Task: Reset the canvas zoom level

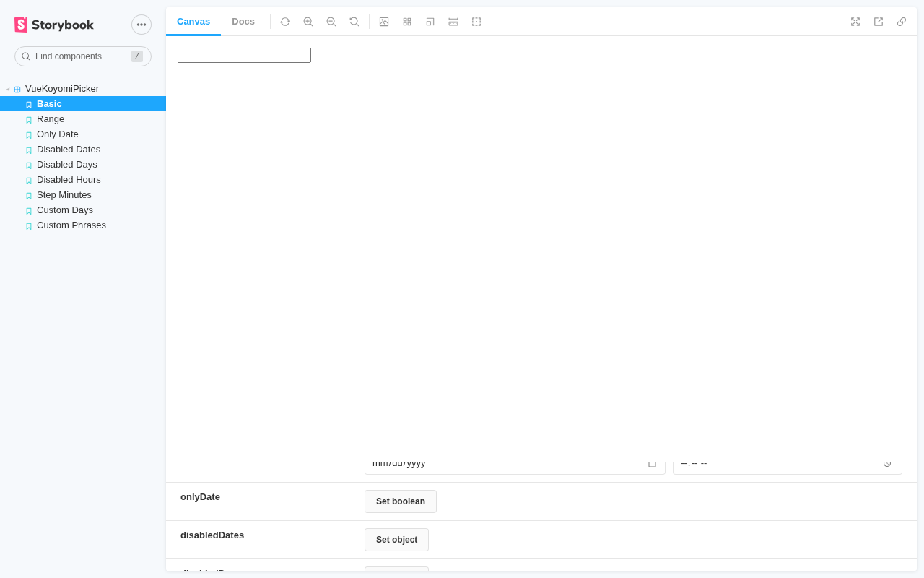Action: pyautogui.click(x=354, y=22)
